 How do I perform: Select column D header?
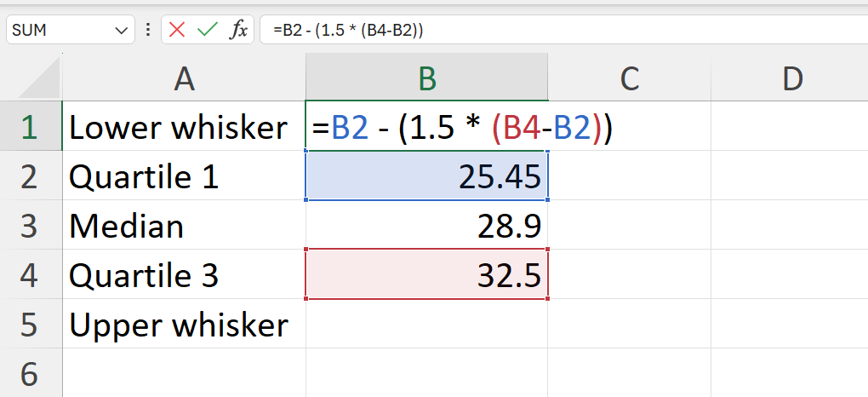coord(790,78)
